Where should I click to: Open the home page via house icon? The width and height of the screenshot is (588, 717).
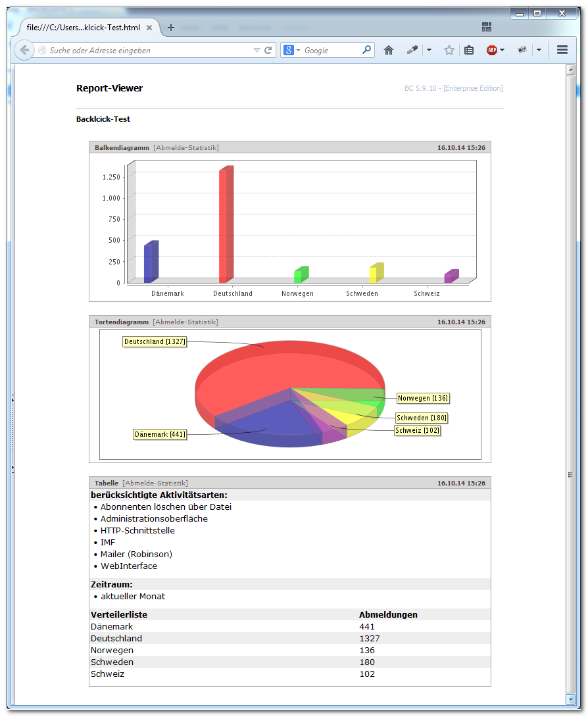pyautogui.click(x=389, y=50)
